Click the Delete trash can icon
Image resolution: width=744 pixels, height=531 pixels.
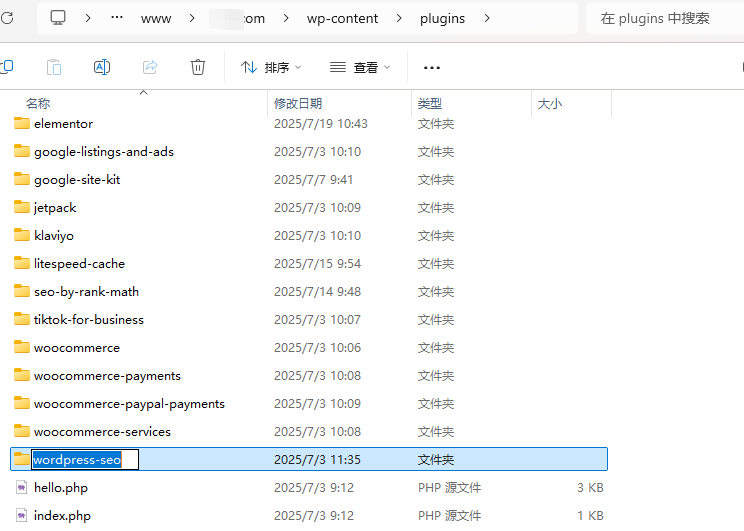[x=198, y=67]
